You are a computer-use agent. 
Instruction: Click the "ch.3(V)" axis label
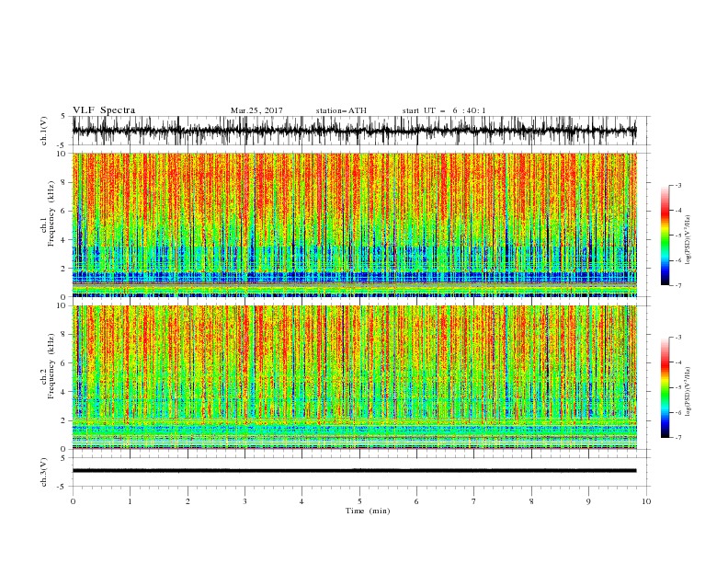44,472
